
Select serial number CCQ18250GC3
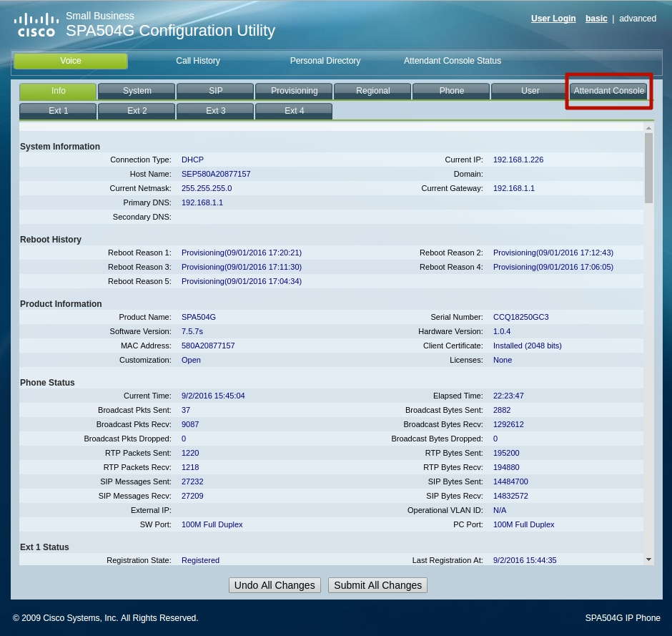pos(520,318)
